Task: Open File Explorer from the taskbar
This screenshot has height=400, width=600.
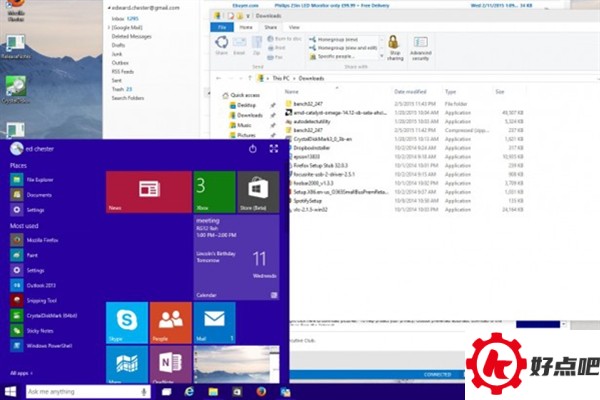Action: click(x=213, y=392)
